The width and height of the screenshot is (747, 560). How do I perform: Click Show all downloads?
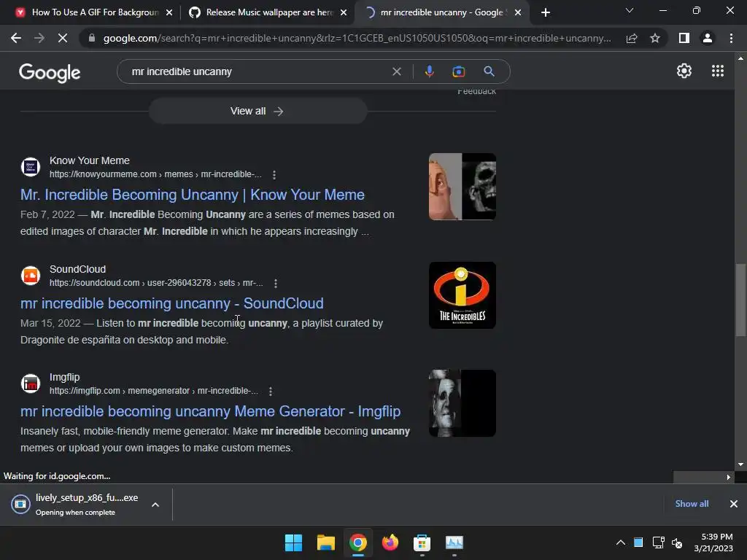[x=692, y=504]
